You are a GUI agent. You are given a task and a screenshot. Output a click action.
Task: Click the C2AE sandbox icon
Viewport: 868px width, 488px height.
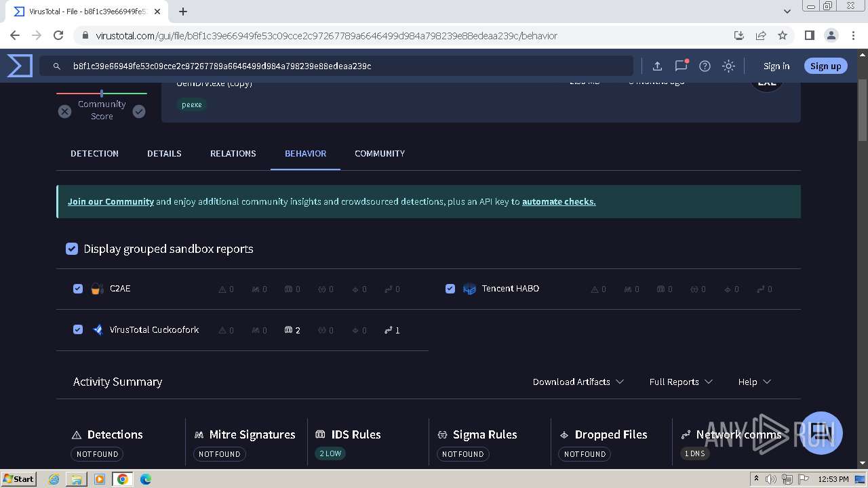tap(97, 289)
